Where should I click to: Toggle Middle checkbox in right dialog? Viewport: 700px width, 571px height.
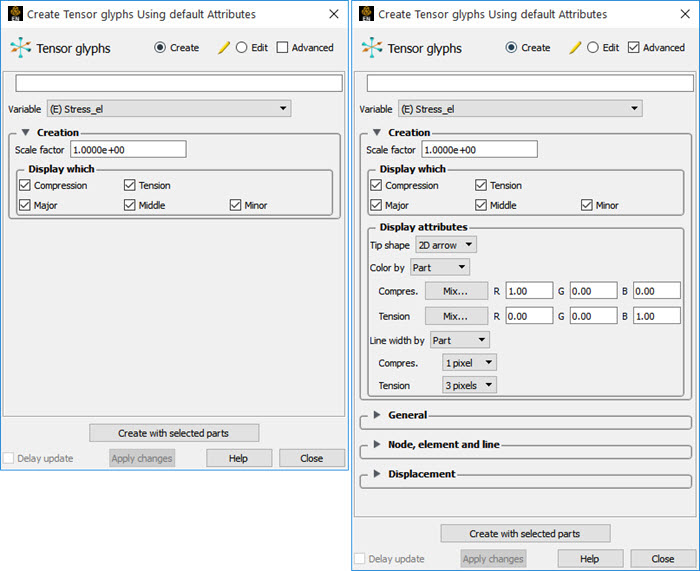pos(481,205)
